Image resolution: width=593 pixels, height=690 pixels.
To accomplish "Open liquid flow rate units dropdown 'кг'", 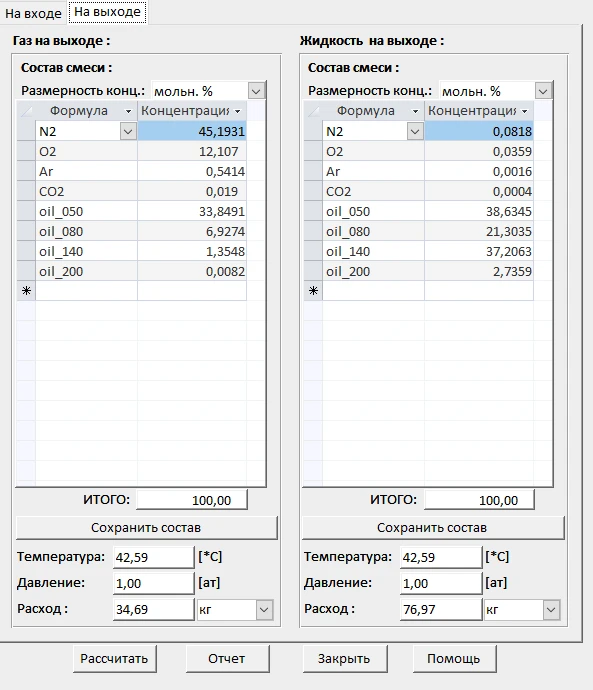I will coord(551,609).
